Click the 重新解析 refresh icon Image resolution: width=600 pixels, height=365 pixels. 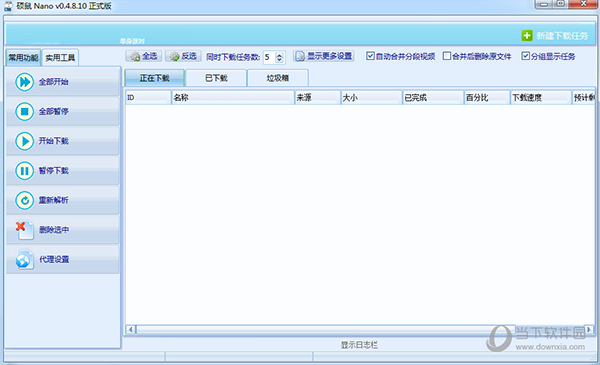pos(24,200)
